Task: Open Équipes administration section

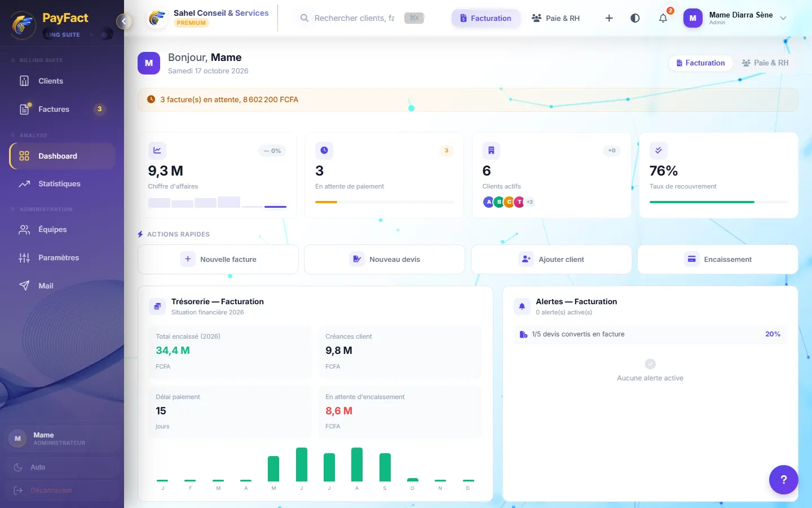Action: coord(62,230)
